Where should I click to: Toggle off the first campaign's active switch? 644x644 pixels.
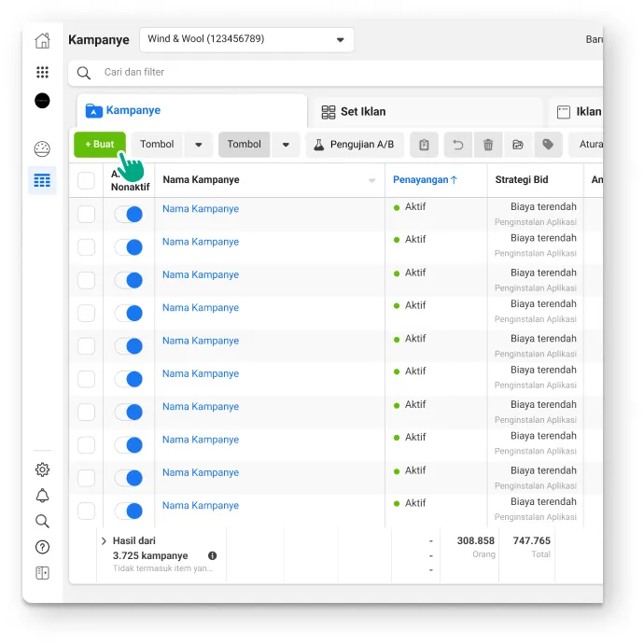[x=129, y=215]
